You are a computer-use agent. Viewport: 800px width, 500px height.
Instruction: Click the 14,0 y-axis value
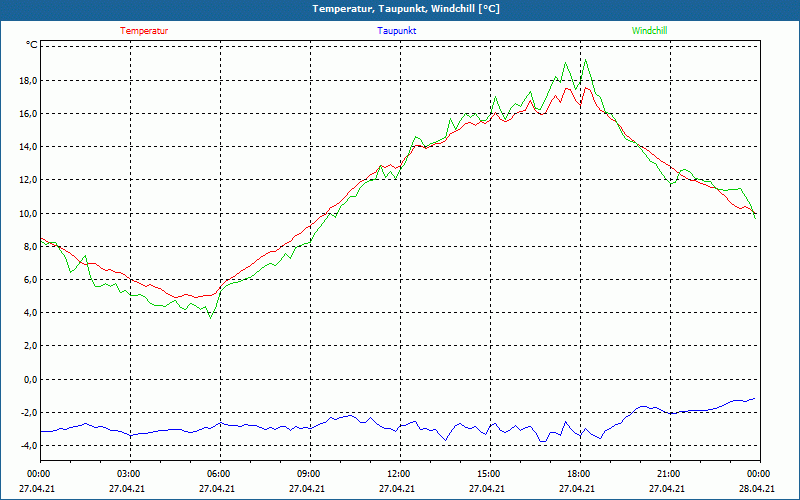click(28, 147)
